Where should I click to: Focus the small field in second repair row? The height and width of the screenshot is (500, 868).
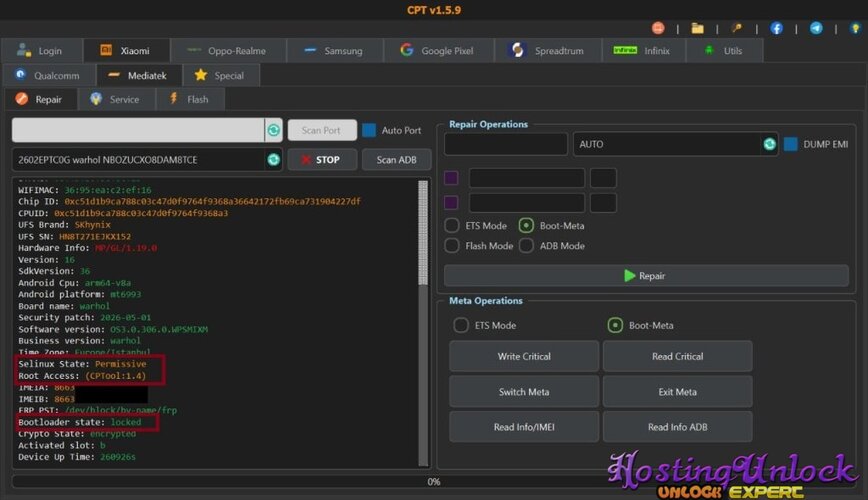[603, 202]
